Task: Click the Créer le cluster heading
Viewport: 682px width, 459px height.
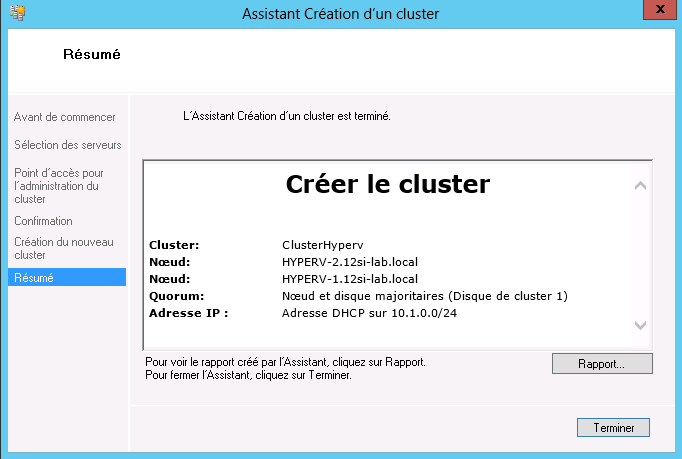Action: pos(388,184)
